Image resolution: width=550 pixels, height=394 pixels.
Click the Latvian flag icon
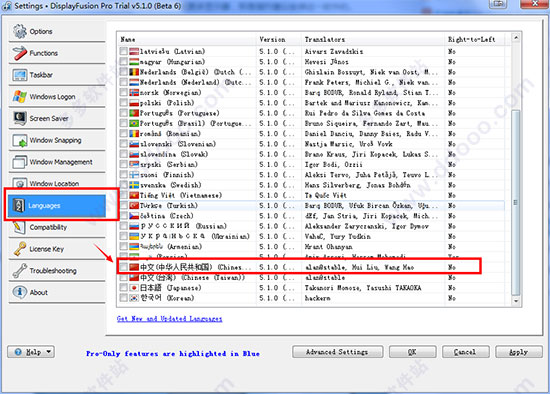(134, 52)
